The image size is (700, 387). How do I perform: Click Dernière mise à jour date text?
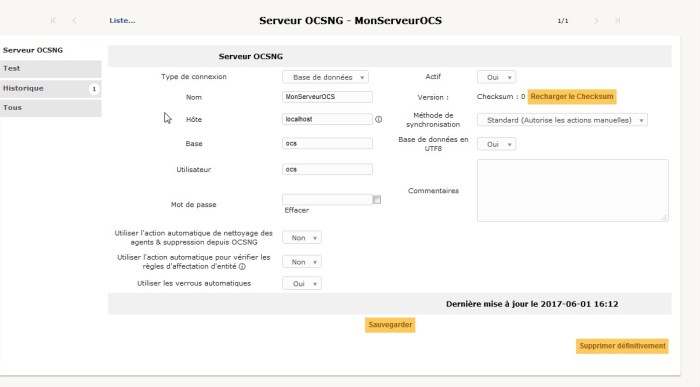click(x=532, y=304)
